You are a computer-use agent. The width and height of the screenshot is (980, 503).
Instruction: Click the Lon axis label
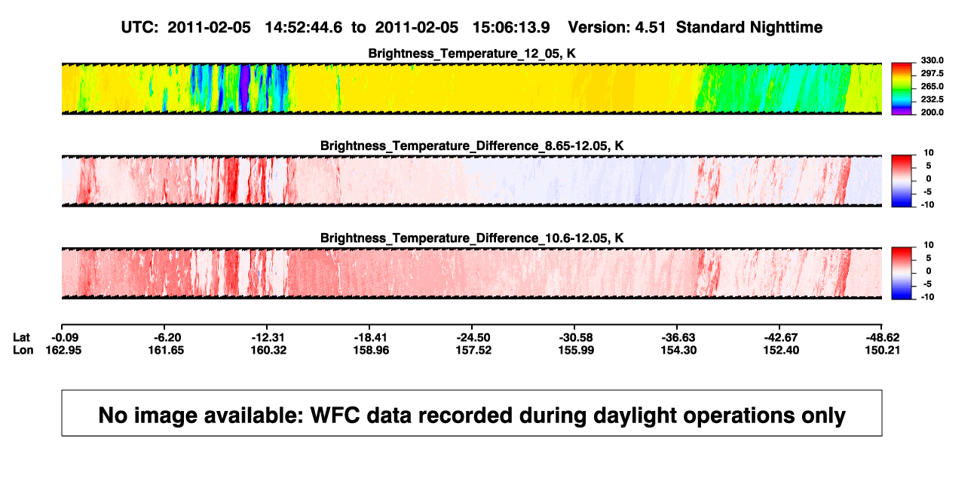click(23, 350)
